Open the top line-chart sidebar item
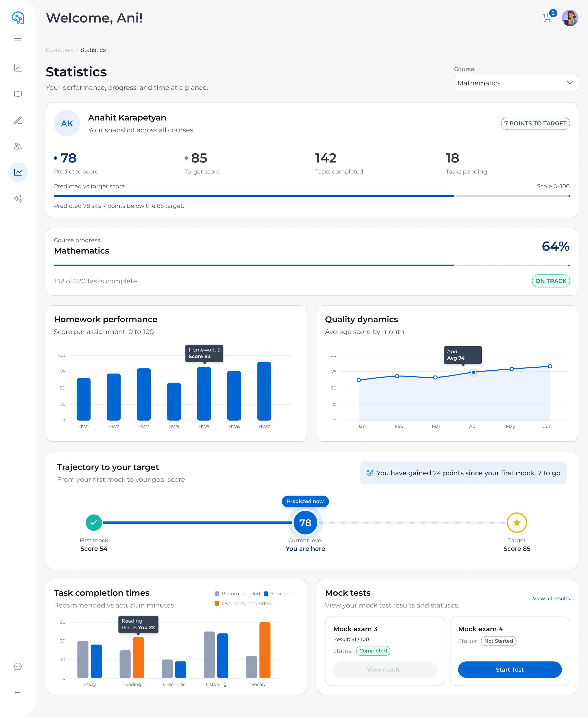This screenshot has height=717, width=588. 18,68
